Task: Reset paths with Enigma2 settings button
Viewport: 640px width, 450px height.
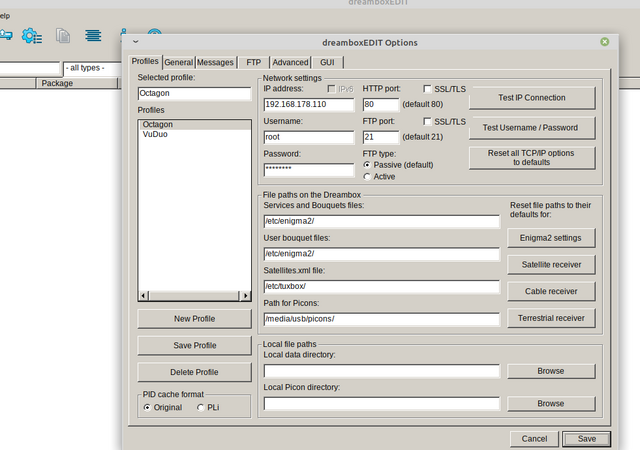Action: 551,238
